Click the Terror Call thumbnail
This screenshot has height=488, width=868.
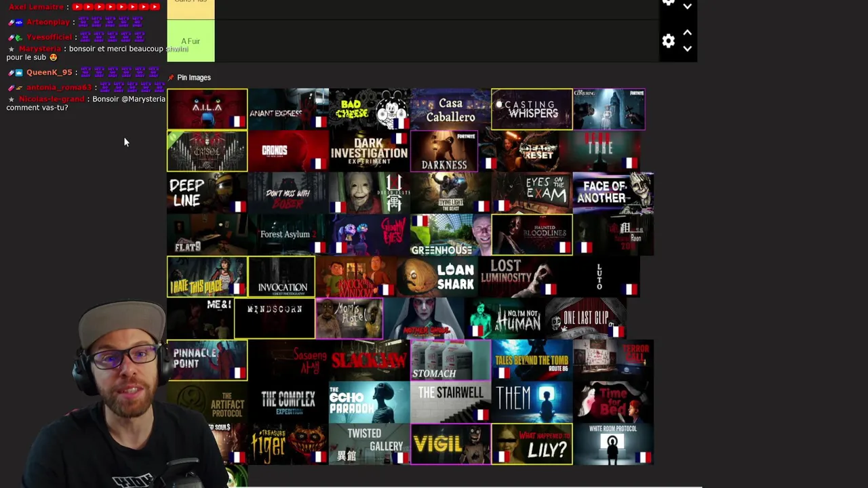tap(614, 361)
